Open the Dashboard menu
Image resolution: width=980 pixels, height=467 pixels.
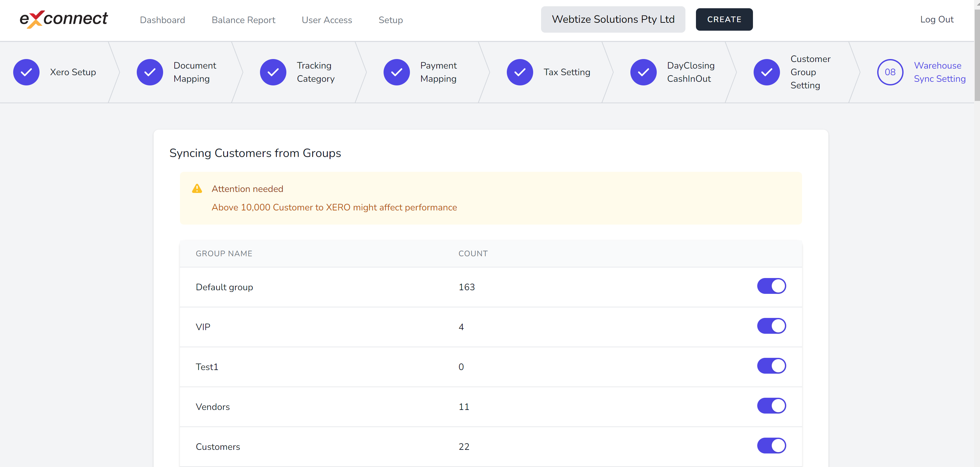click(162, 20)
